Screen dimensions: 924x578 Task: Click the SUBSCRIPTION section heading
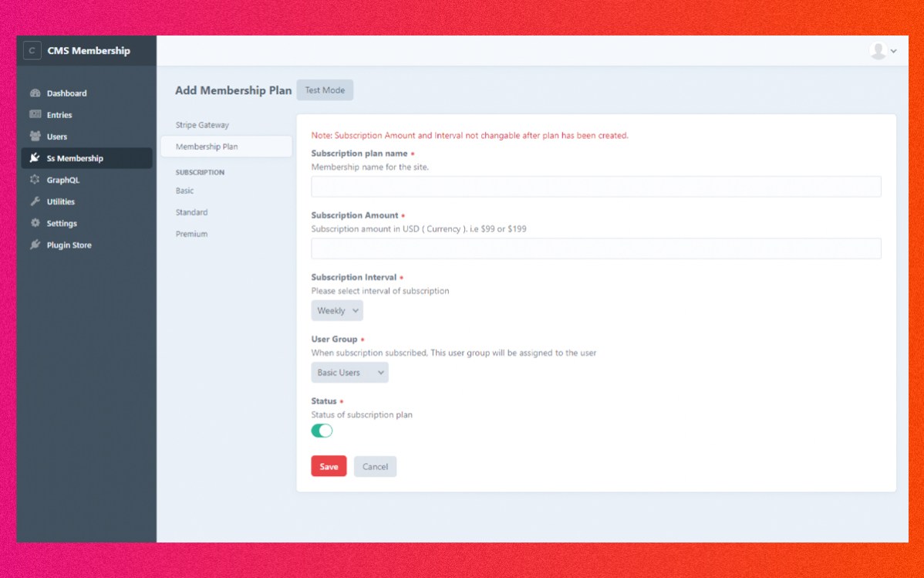pos(200,172)
